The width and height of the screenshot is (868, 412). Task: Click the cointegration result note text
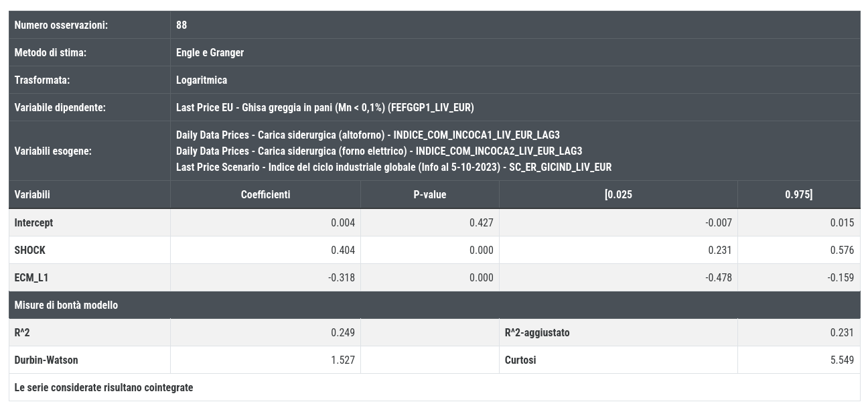click(x=104, y=388)
